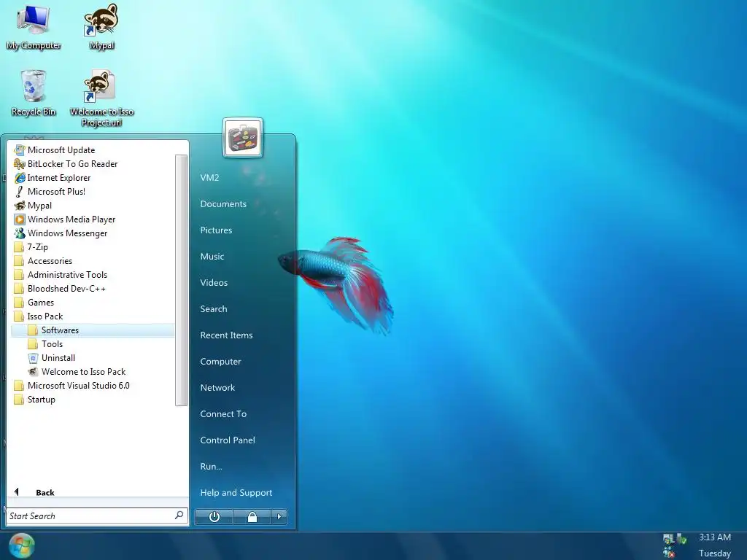The height and width of the screenshot is (560, 747).
Task: Click the Microsoft Plus! icon
Action: pos(20,192)
